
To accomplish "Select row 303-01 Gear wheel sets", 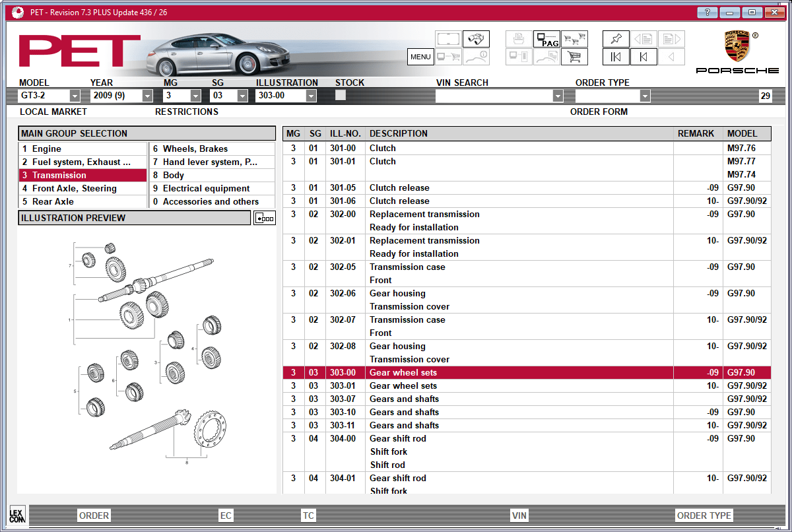I will pyautogui.click(x=527, y=386).
